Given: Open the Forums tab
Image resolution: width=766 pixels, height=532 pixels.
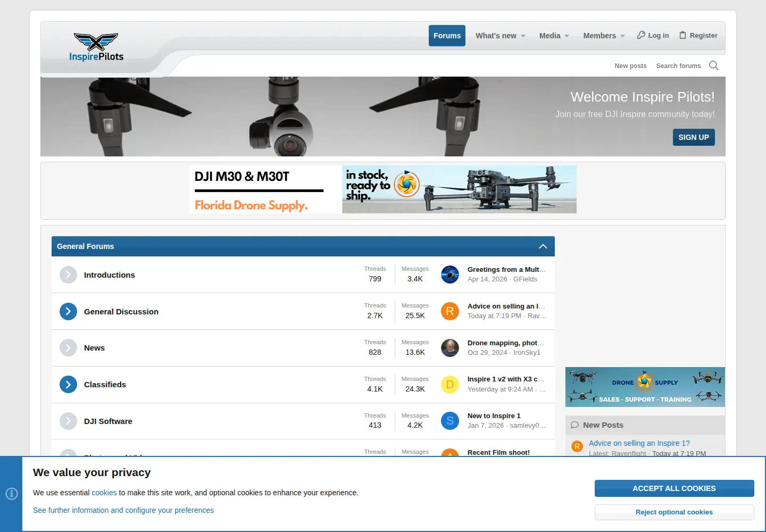Looking at the screenshot, I should [447, 36].
